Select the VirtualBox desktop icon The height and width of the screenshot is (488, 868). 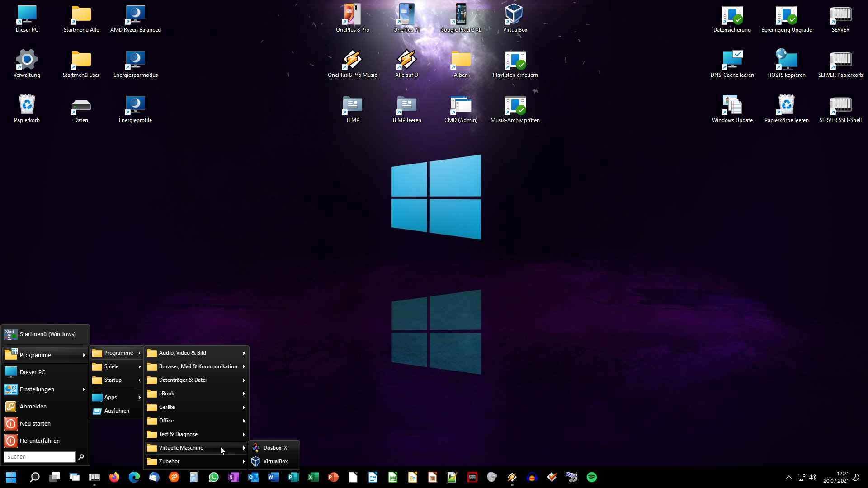(515, 19)
